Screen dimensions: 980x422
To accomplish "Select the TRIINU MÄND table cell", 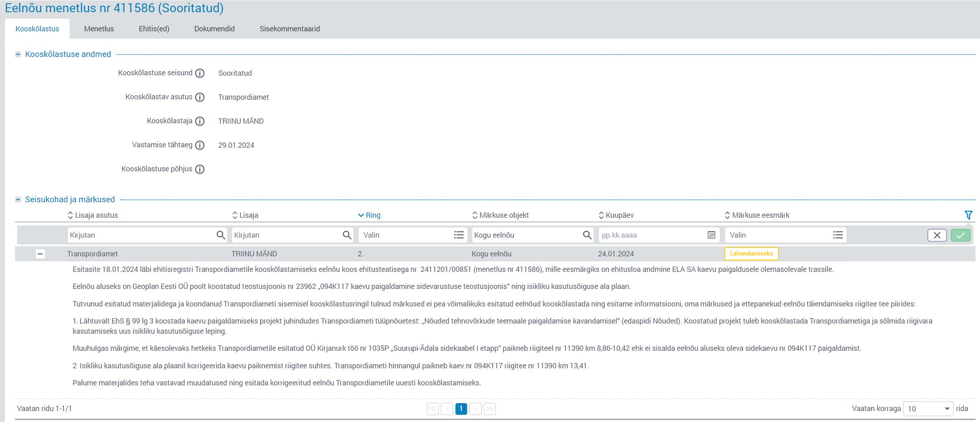I will click(254, 254).
